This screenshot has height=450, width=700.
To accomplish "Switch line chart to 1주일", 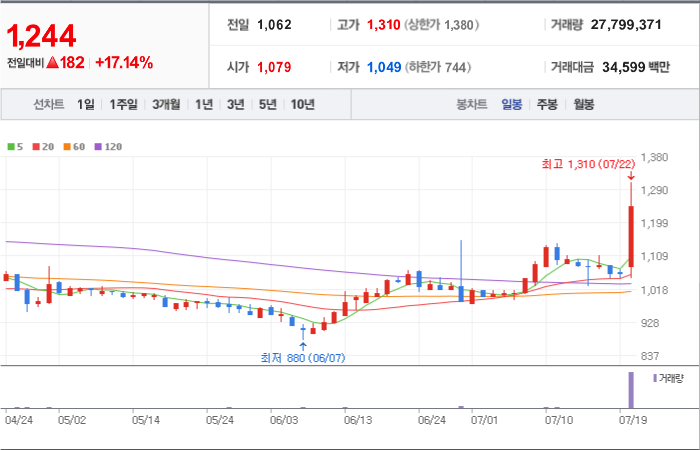I will [x=123, y=104].
